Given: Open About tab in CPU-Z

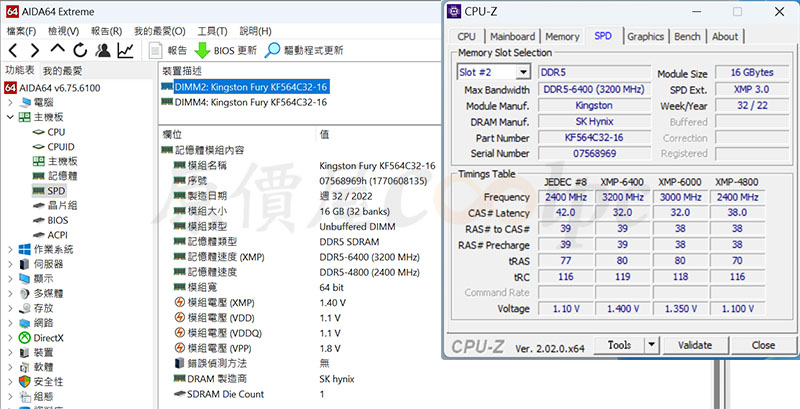Looking at the screenshot, I should coord(725,37).
